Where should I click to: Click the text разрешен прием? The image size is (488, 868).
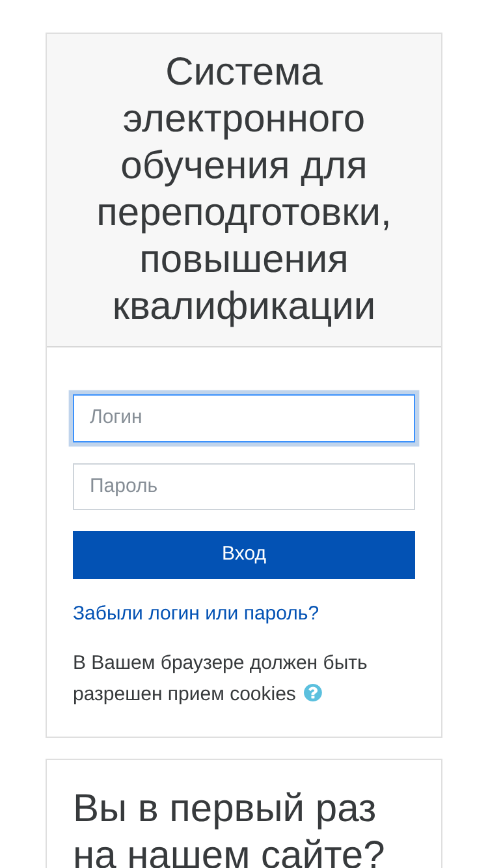tap(149, 694)
